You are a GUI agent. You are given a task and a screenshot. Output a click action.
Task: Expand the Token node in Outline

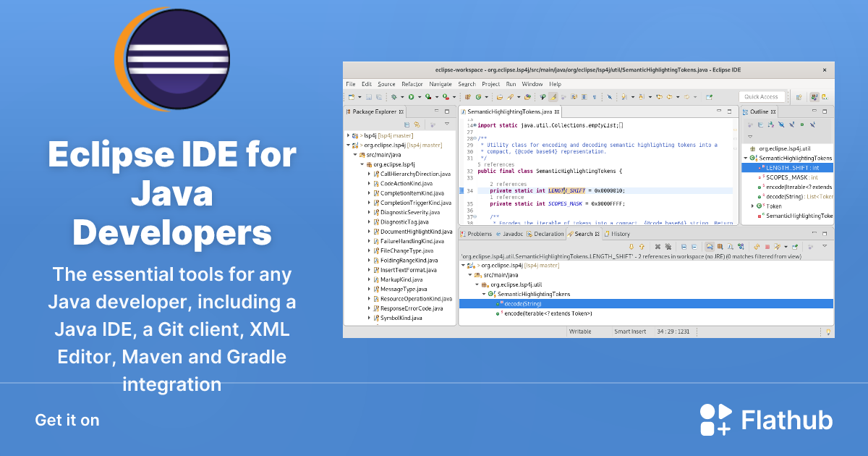pos(752,206)
